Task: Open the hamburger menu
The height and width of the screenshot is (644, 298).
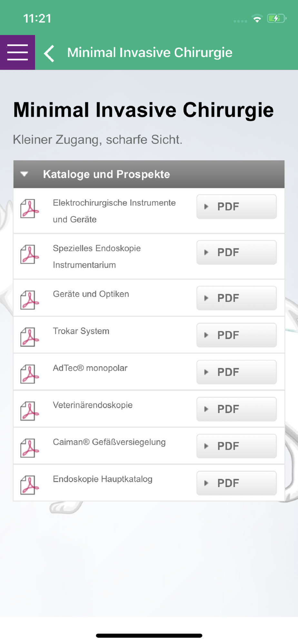Action: pyautogui.click(x=17, y=52)
